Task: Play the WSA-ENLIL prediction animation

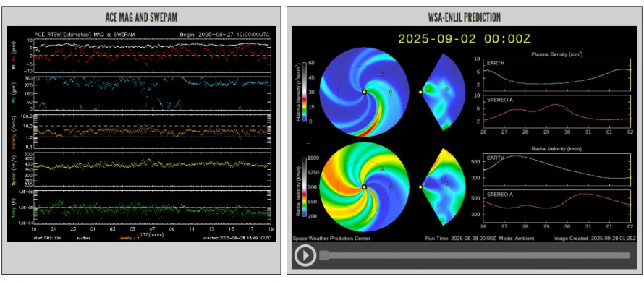Action: 305,256
